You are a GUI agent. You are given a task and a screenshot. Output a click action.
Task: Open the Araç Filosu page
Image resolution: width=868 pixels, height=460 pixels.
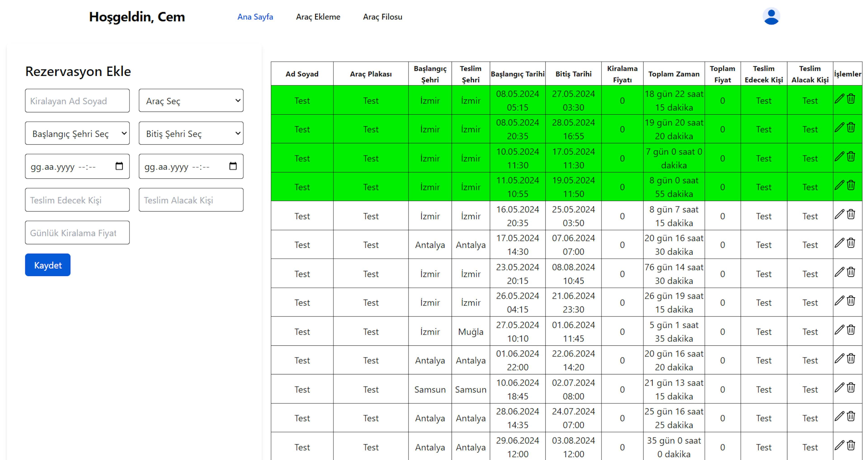click(382, 17)
